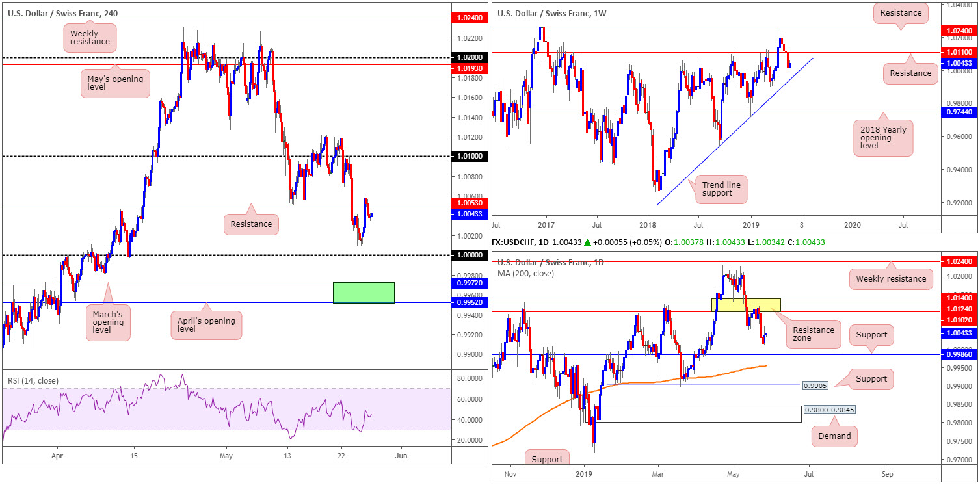This screenshot has width=980, height=485.
Task: Select the 'Support' callout pointing to 0.99860
Action: coord(871,335)
